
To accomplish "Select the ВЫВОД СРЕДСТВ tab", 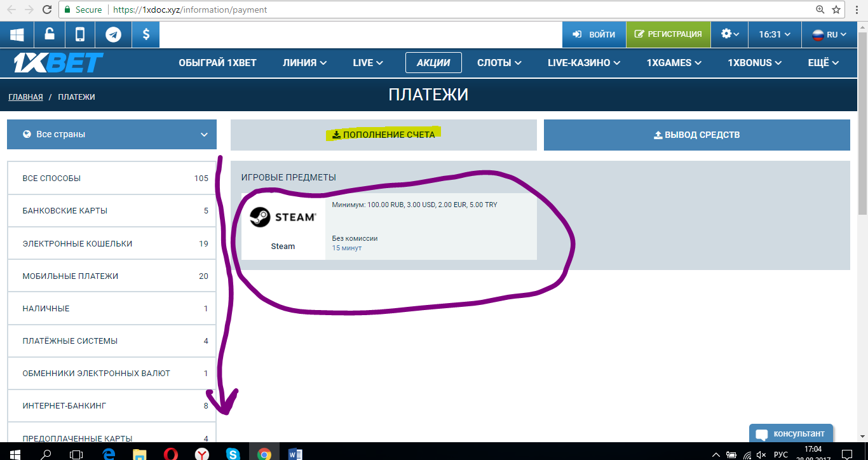I will tap(697, 135).
